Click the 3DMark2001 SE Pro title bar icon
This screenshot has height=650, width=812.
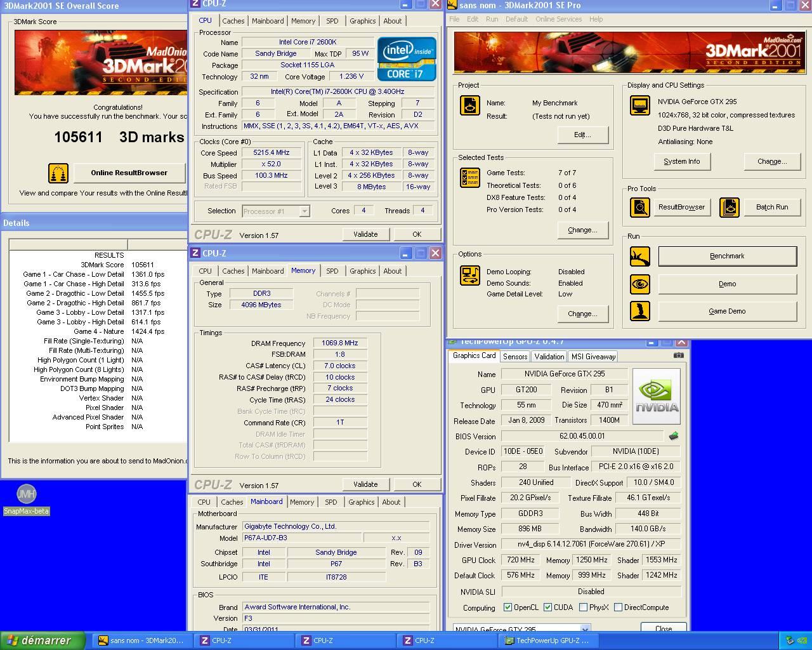(x=452, y=5)
